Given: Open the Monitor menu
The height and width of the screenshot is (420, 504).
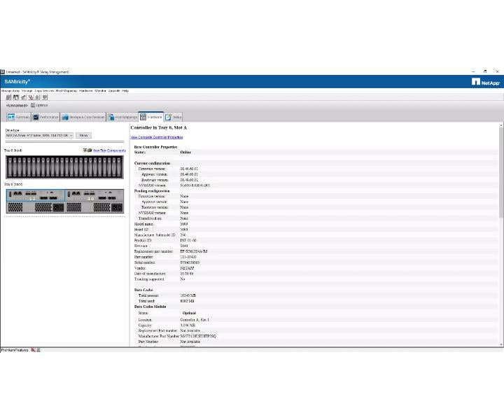Looking at the screenshot, I should [100, 91].
